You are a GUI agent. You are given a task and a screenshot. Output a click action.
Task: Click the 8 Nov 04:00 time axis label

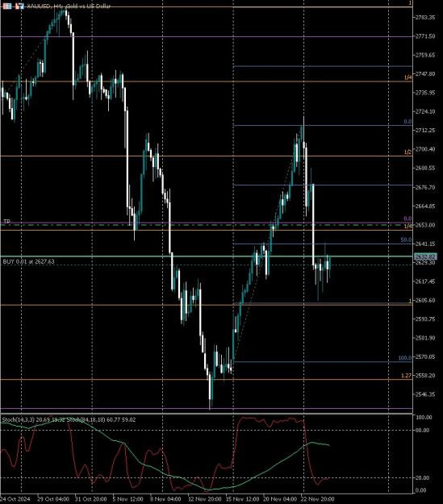pyautogui.click(x=165, y=499)
